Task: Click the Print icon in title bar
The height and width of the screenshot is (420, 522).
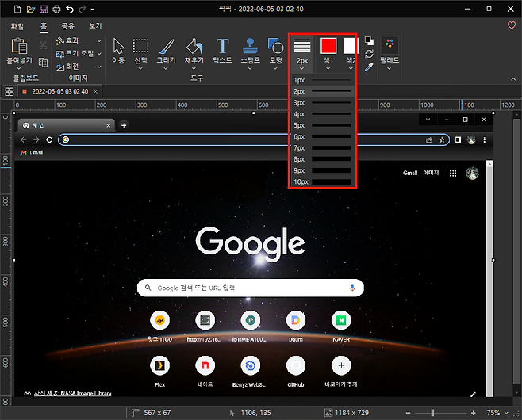Action: 56,9
